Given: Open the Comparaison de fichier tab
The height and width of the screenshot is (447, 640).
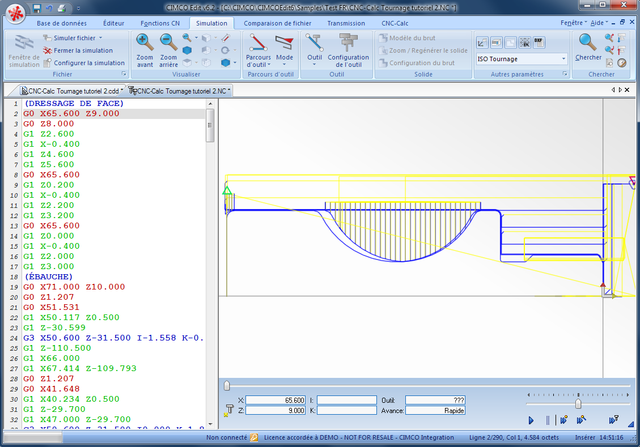Looking at the screenshot, I should (x=277, y=23).
